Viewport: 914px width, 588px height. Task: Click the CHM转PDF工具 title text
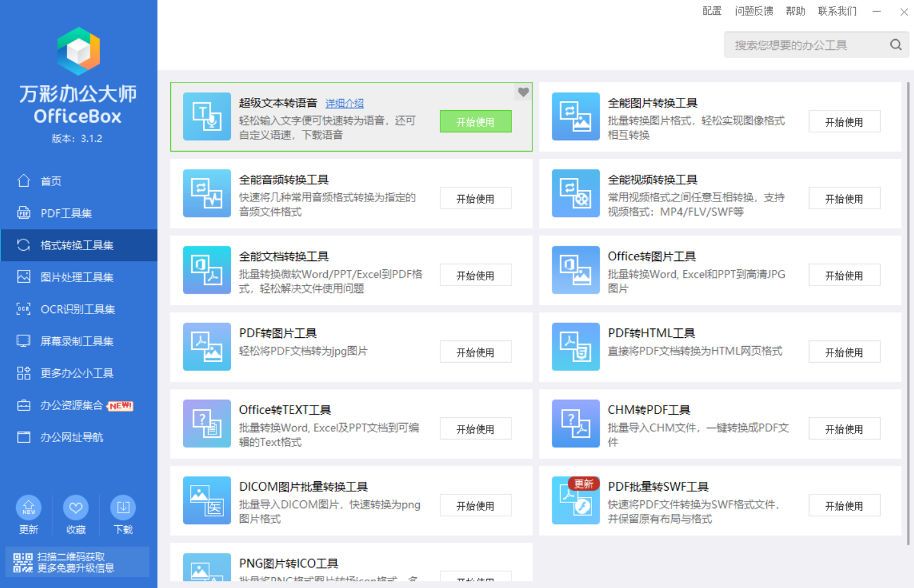click(x=649, y=410)
